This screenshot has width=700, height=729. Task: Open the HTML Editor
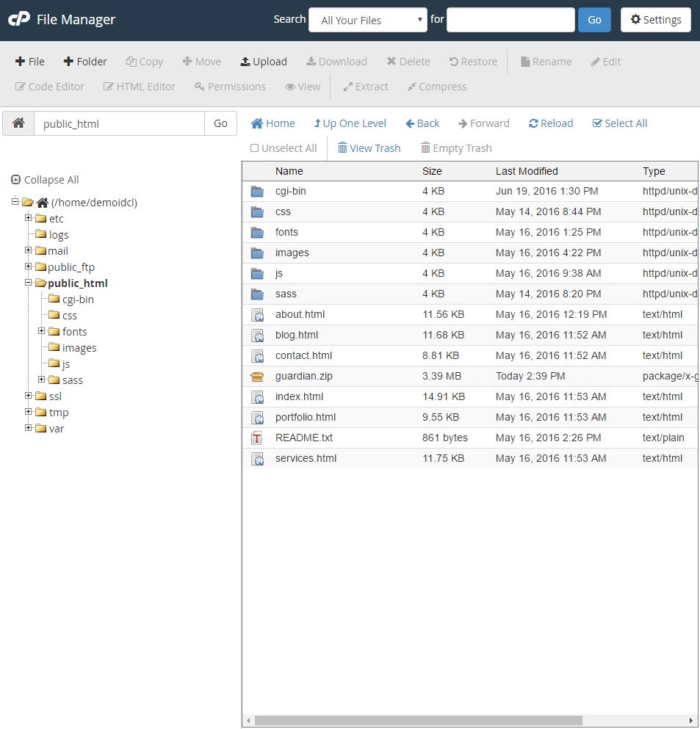coord(140,87)
